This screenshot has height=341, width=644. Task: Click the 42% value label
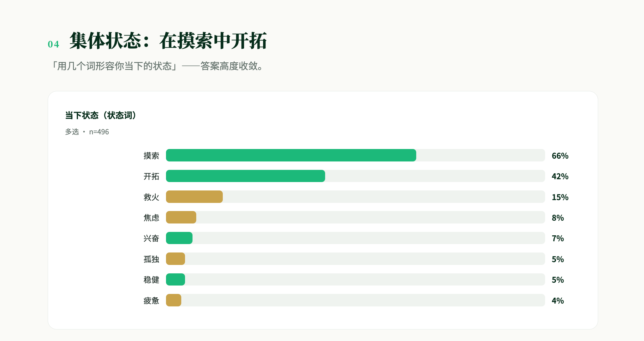click(x=560, y=176)
